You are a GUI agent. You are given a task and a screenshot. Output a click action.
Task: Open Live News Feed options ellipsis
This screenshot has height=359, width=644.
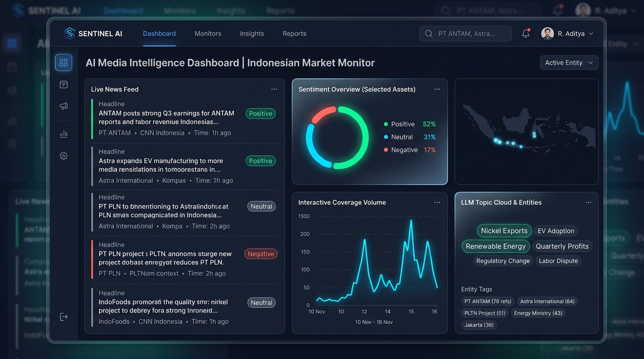coord(274,89)
